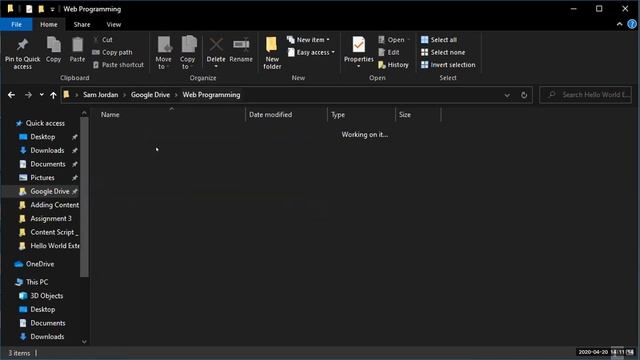Select 3D Objects under This PC
Image resolution: width=640 pixels, height=360 pixels.
(47, 296)
